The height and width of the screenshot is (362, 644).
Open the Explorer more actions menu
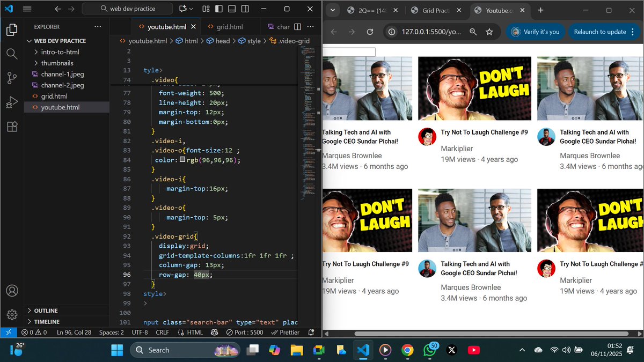98,27
